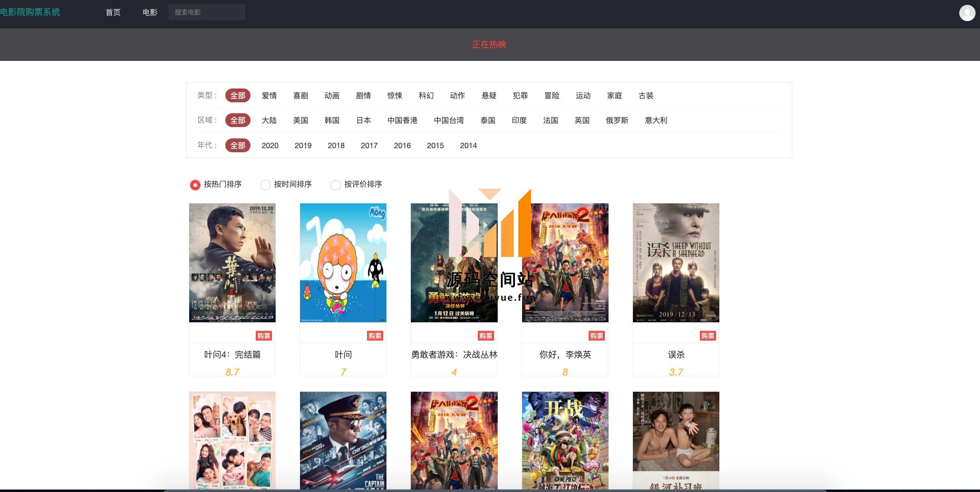
Task: Click 购票 badge for 误杀
Action: tap(708, 336)
